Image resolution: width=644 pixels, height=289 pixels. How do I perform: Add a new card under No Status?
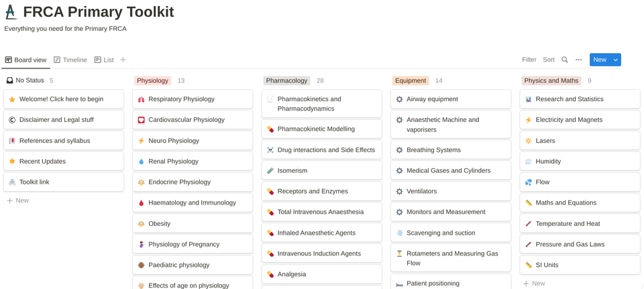[18, 200]
